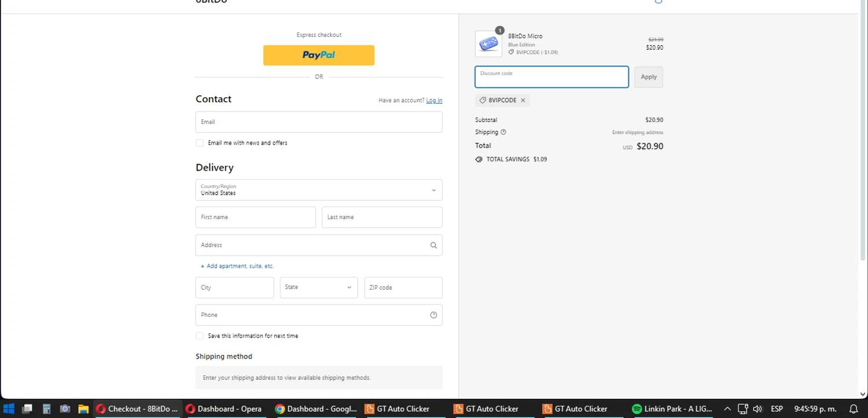Enable Email me with news and offers

coord(200,143)
